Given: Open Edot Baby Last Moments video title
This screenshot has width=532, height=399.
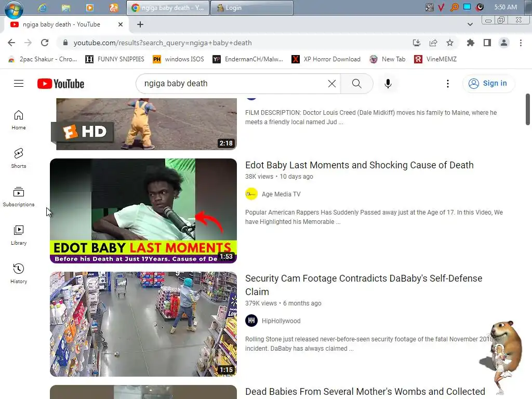Looking at the screenshot, I should (360, 165).
